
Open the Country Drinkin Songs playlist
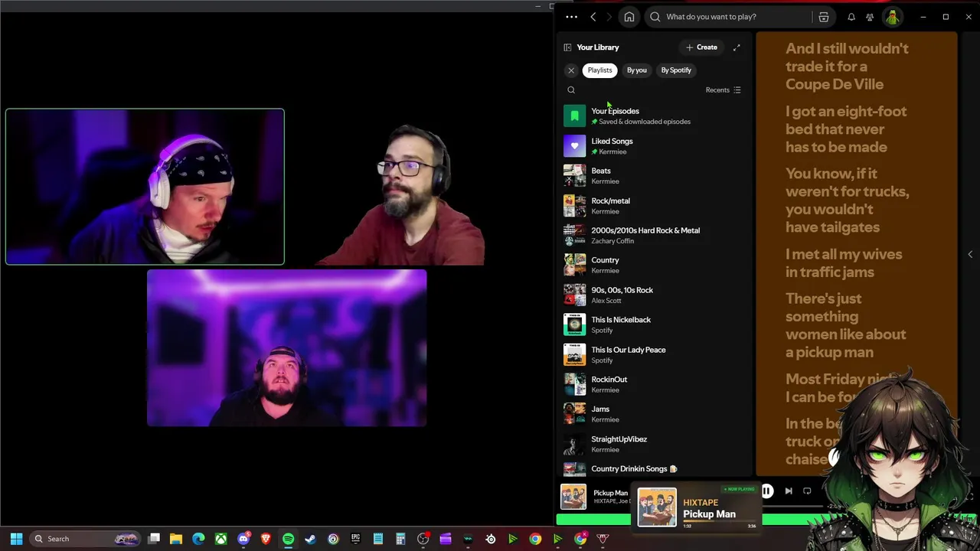coord(652,469)
